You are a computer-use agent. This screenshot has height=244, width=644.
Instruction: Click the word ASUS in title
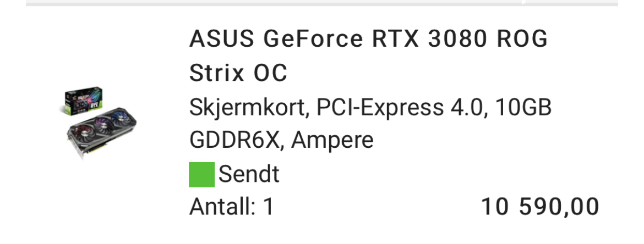pos(222,40)
